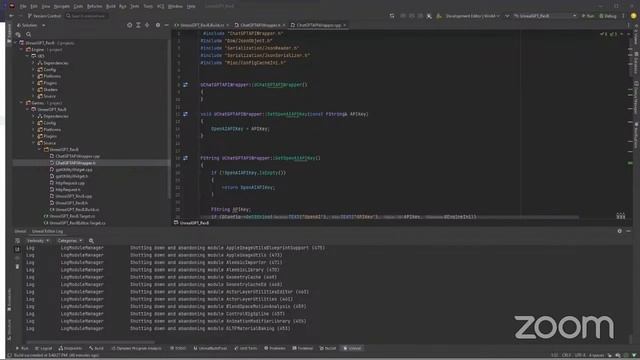
Task: Open the Terminal tool window
Action: click(x=302, y=349)
